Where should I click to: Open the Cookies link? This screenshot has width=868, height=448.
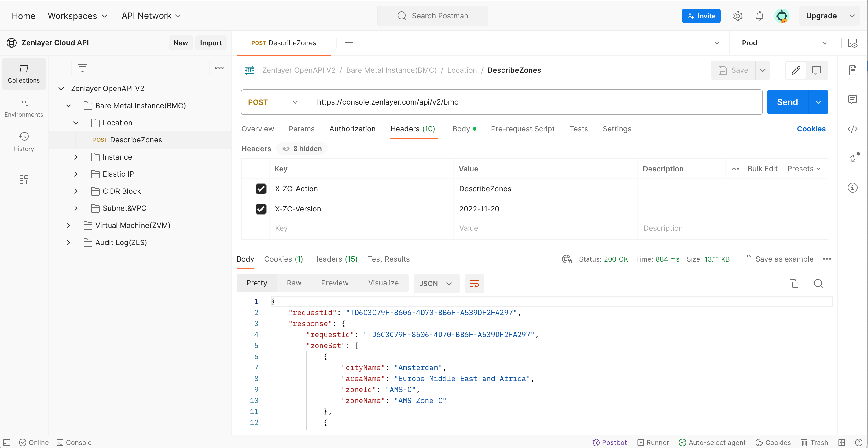[811, 129]
